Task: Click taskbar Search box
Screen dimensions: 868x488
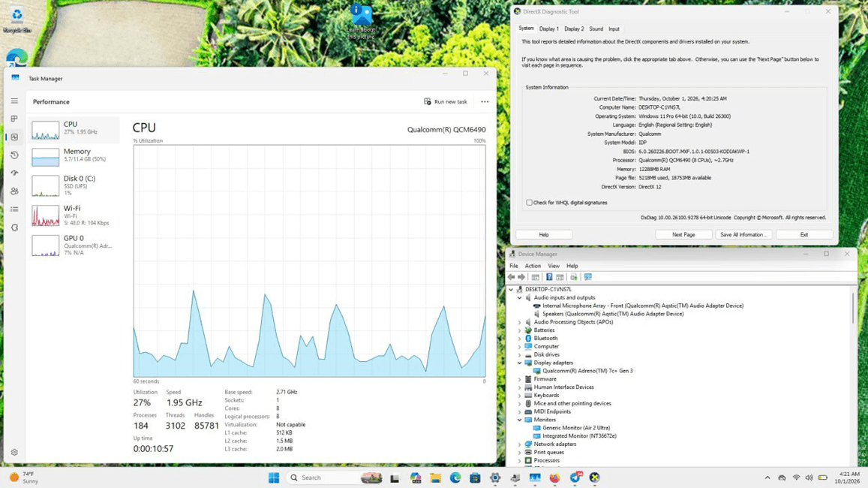Action: (335, 477)
